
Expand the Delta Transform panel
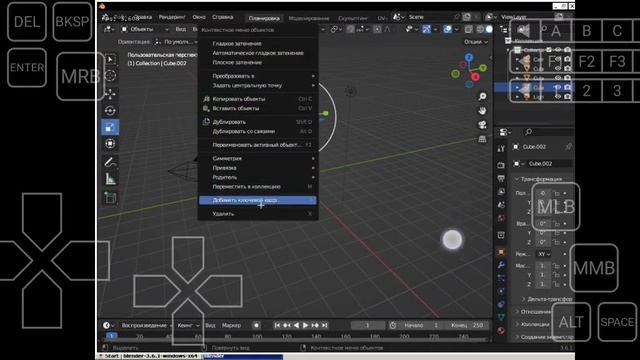[x=547, y=299]
